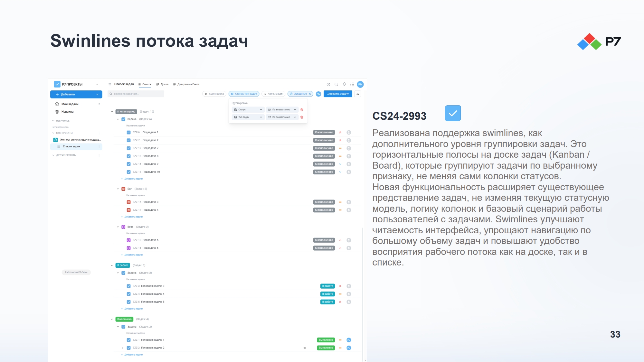Toggle checkbox of EZZ-6 Подзадача 1
644x362 pixels.
point(128,133)
